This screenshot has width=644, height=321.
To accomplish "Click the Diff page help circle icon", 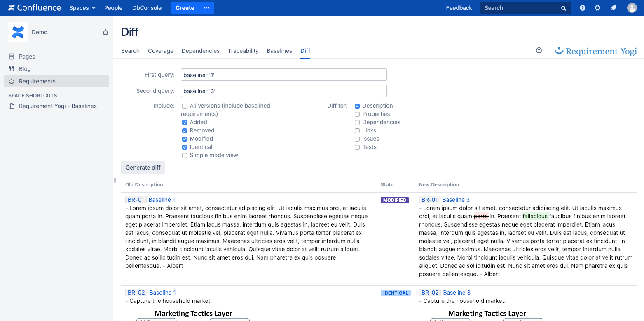I will [539, 50].
